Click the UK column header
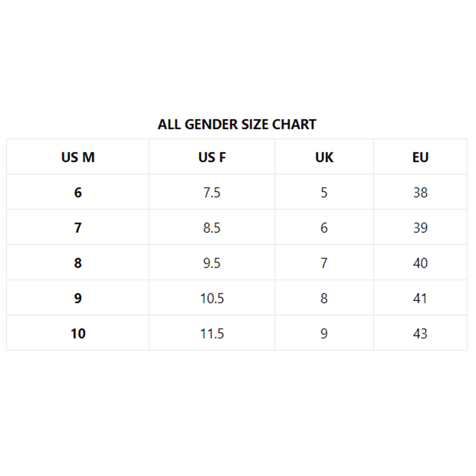The image size is (476, 476). 324,157
